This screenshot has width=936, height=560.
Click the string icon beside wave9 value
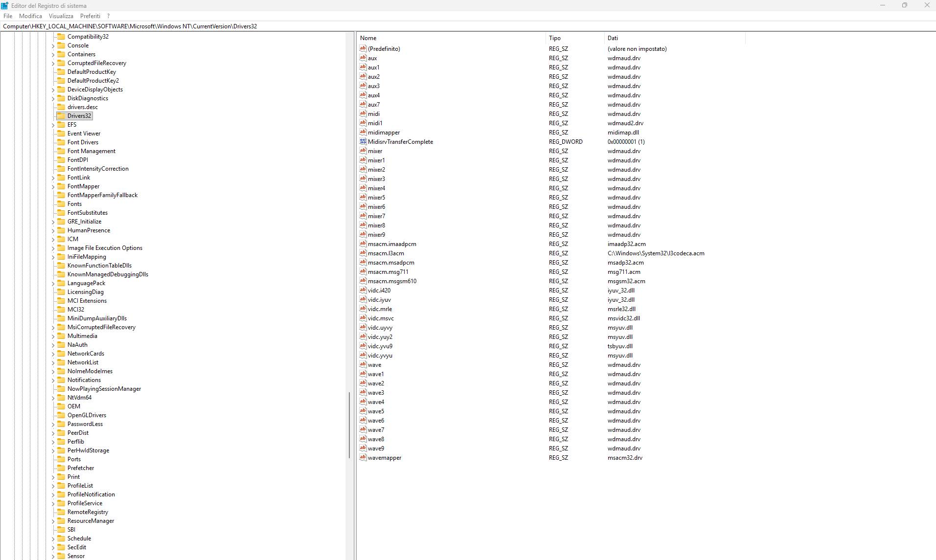[x=363, y=448]
